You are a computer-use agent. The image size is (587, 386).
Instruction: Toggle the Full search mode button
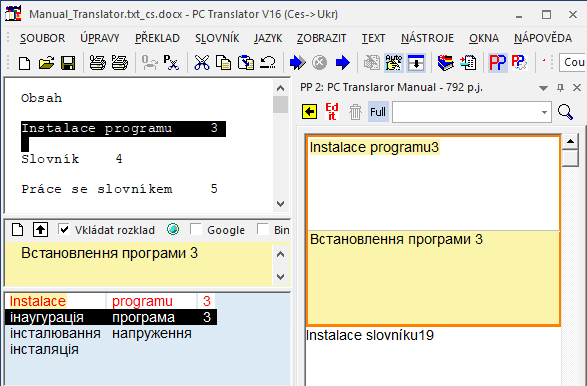pos(378,112)
